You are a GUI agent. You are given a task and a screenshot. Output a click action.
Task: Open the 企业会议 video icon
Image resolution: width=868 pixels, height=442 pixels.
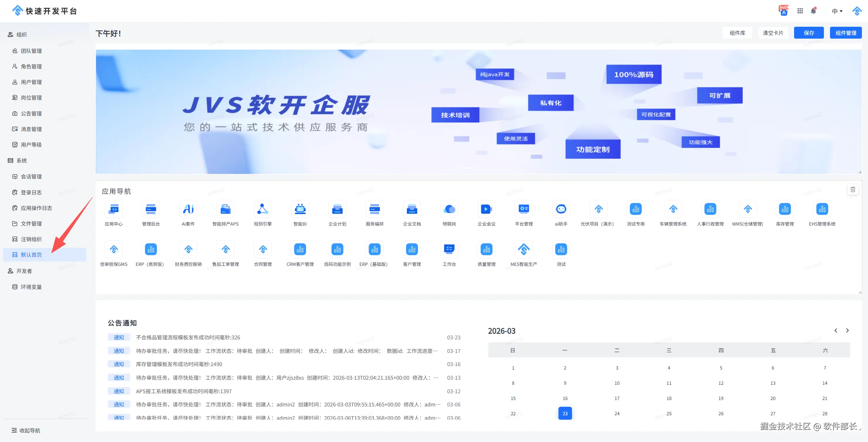pos(487,209)
